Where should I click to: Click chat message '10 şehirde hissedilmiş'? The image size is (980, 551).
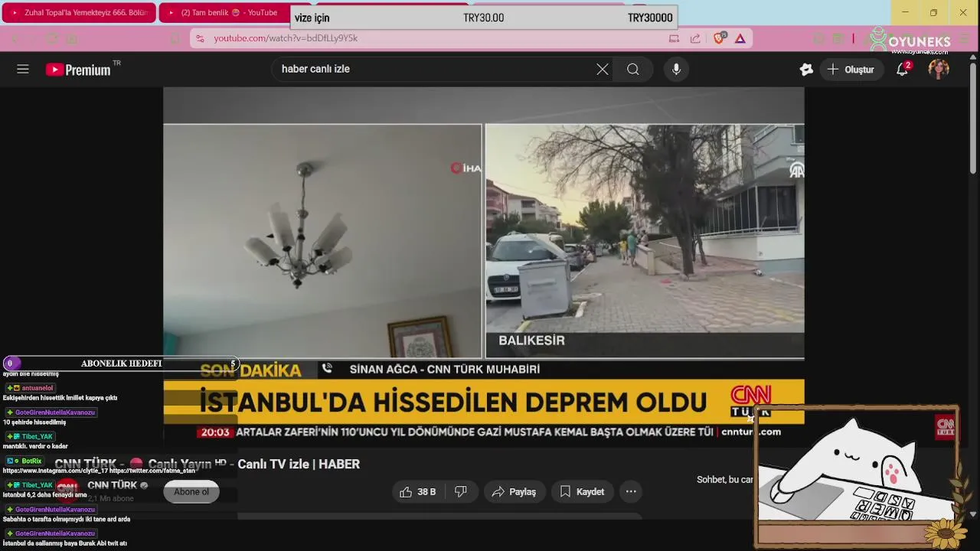pos(34,422)
